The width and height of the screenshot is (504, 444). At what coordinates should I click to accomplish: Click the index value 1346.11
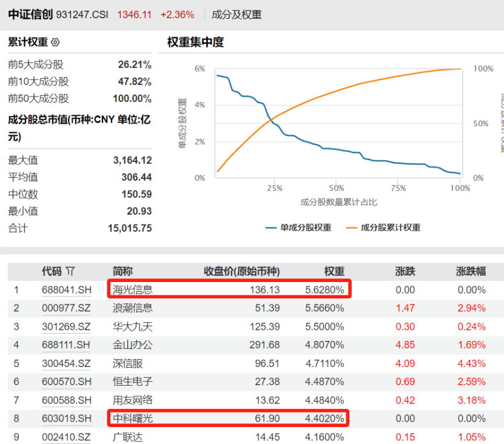pos(135,15)
